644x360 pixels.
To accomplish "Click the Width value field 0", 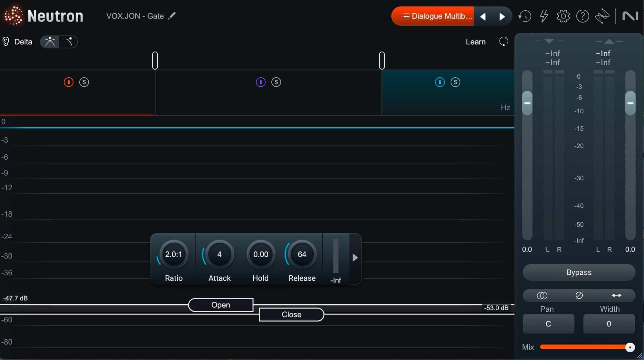I will (609, 324).
